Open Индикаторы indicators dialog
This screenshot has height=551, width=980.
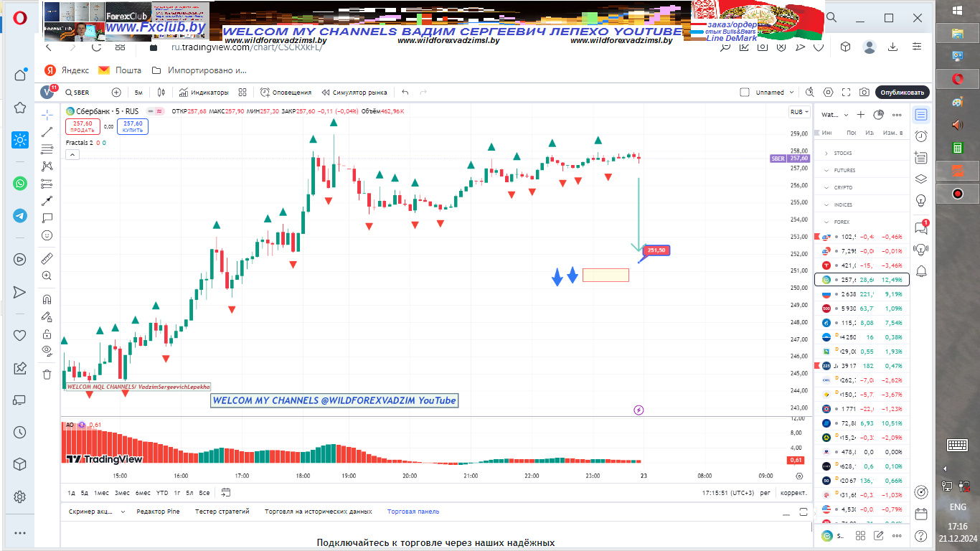(x=204, y=93)
